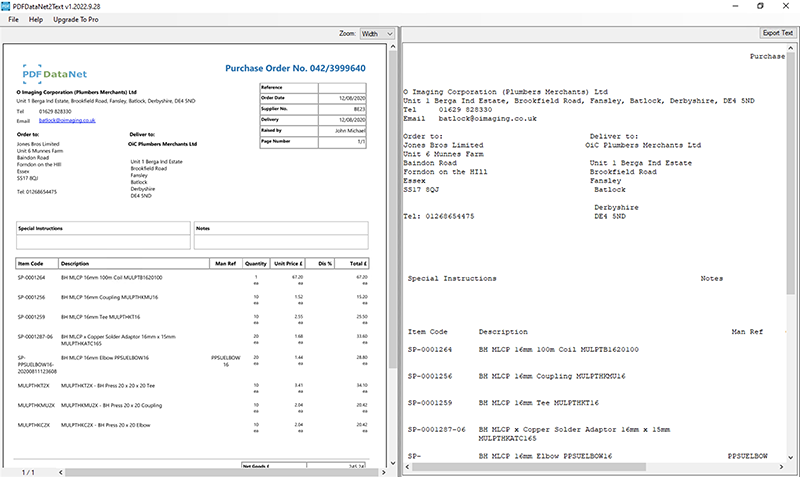This screenshot has width=800, height=477.
Task: Click the SP-0001259 item code in PDF
Action: click(x=31, y=317)
